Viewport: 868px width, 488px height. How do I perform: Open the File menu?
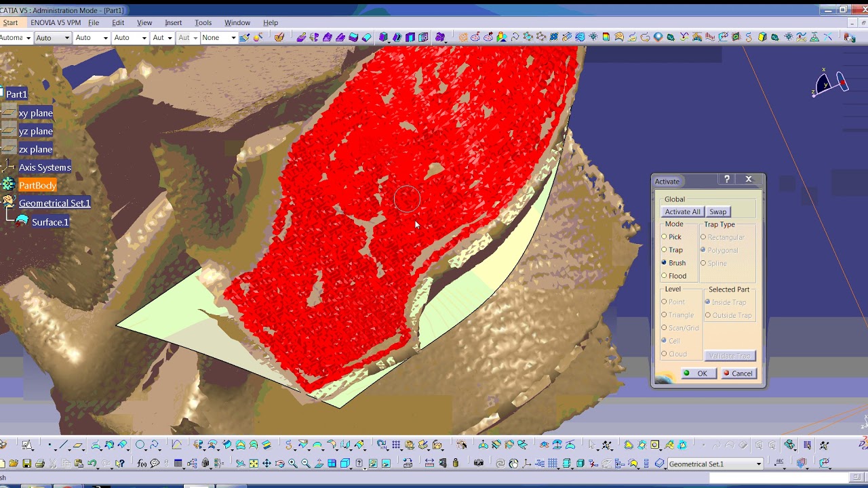[x=94, y=22]
